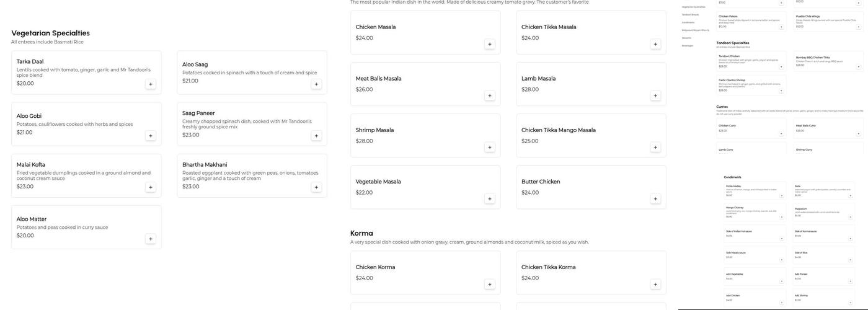This screenshot has width=868, height=310.
Task: Add Malai Kofta to cart
Action: 151,187
